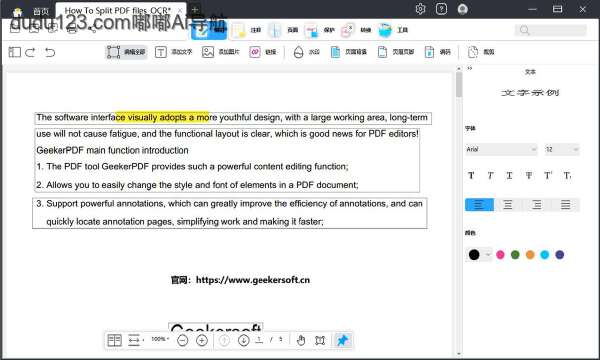Click the Add Image tool icon
This screenshot has width=600, height=360.
pyautogui.click(x=208, y=52)
